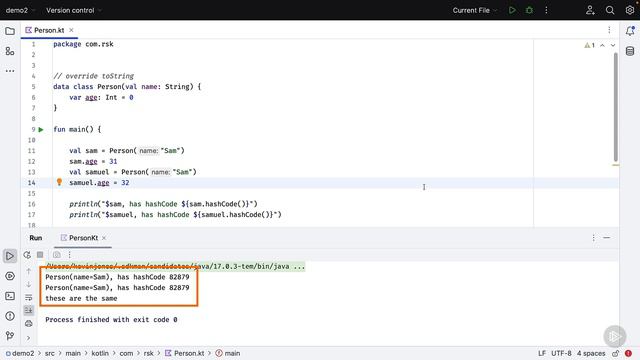Screen dimensions: 640x360
Task: Toggle the read-only lock icon in status bar
Action: coord(616,353)
